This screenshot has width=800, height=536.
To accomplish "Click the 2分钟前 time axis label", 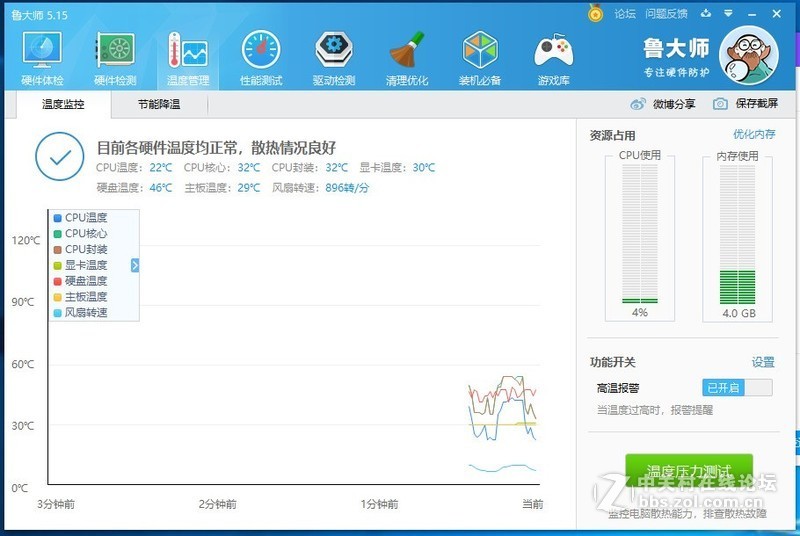I will (x=218, y=504).
